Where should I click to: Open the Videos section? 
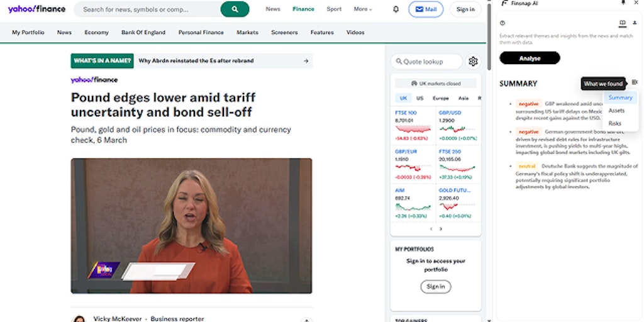tap(355, 33)
